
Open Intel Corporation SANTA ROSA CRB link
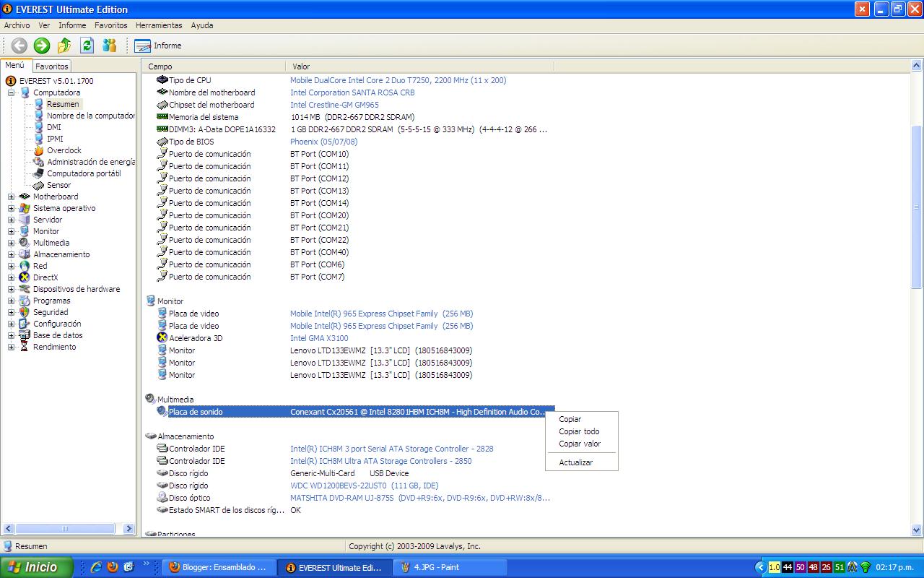[x=352, y=92]
